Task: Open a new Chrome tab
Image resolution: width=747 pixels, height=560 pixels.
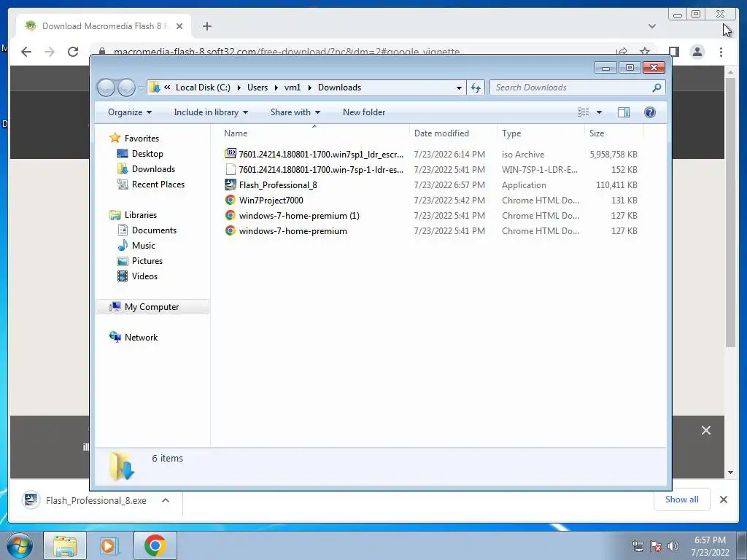Action: [206, 26]
